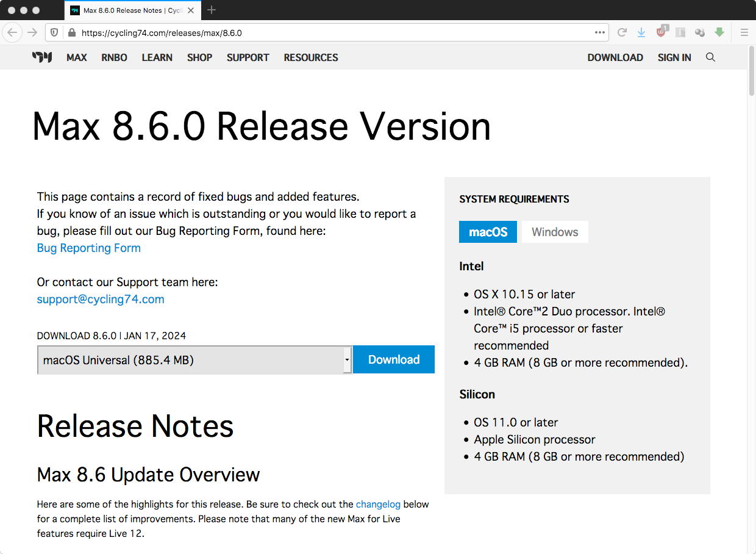Viewport: 756px width, 554px height.
Task: Open a new tab with plus icon
Action: 212,10
